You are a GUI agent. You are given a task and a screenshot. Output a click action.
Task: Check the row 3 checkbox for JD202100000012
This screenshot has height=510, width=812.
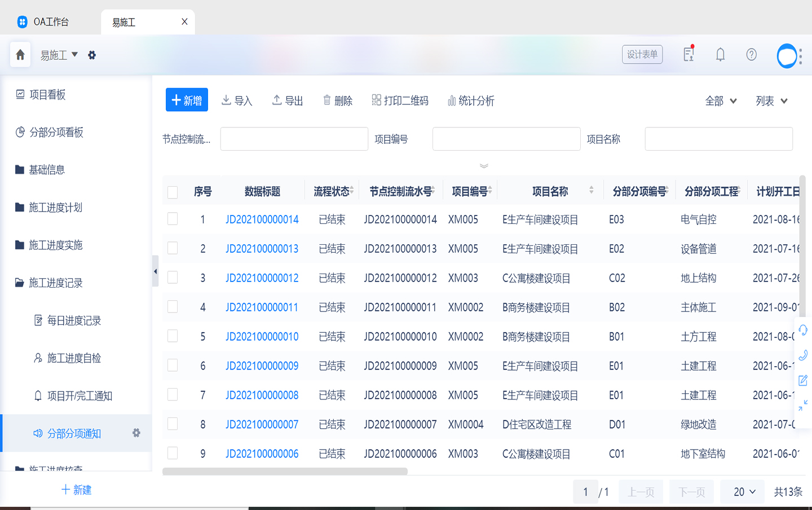(173, 278)
